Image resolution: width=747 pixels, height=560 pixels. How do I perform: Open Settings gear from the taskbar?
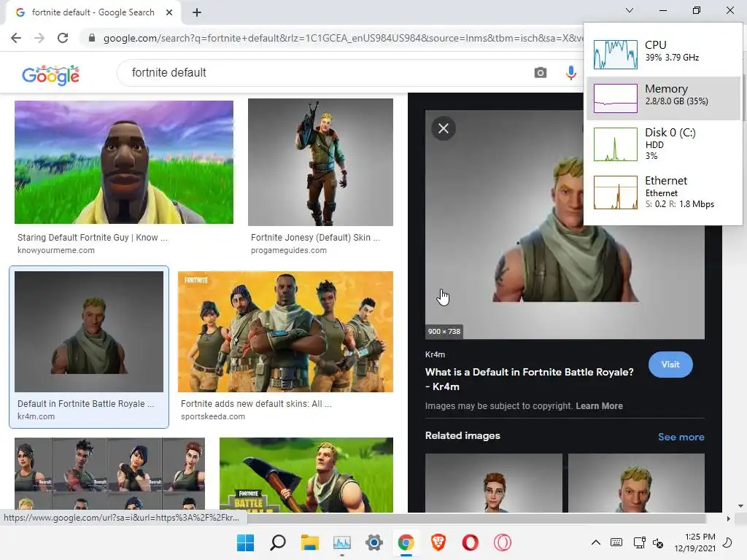coord(374,542)
